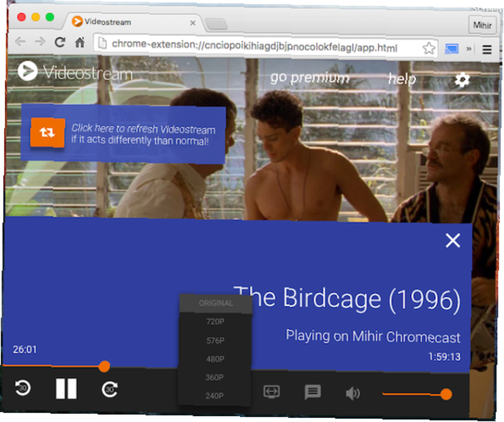Open Videostream settings gear
This screenshot has width=504, height=422.
[462, 80]
